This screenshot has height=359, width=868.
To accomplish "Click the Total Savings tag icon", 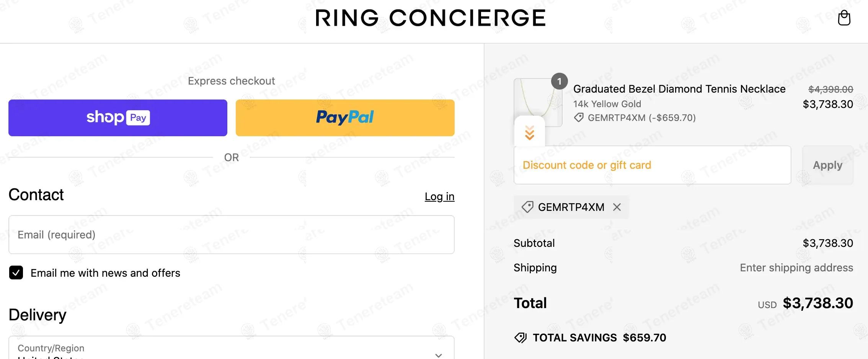I will (520, 338).
